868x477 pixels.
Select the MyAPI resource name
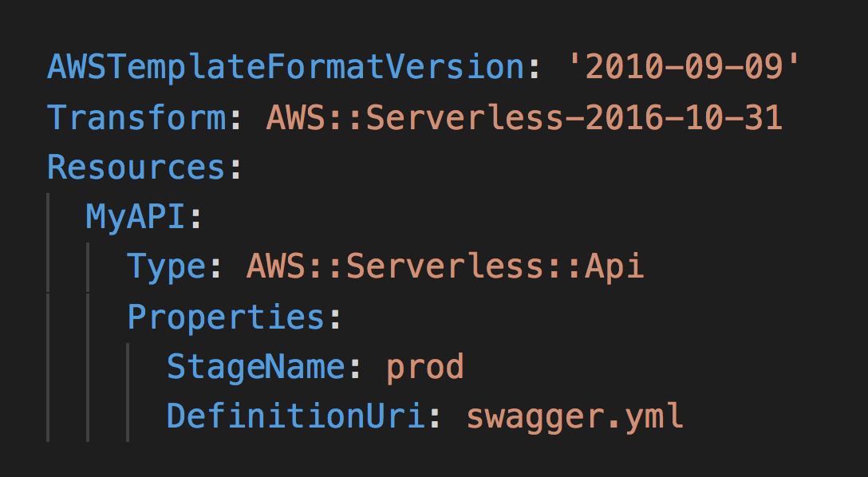pos(136,218)
